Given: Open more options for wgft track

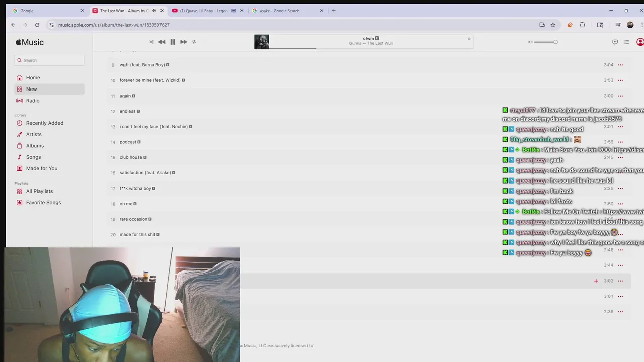Looking at the screenshot, I should pyautogui.click(x=620, y=65).
